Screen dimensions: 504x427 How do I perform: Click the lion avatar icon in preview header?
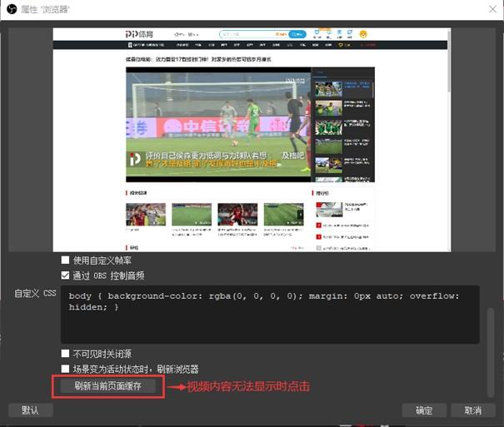(363, 34)
